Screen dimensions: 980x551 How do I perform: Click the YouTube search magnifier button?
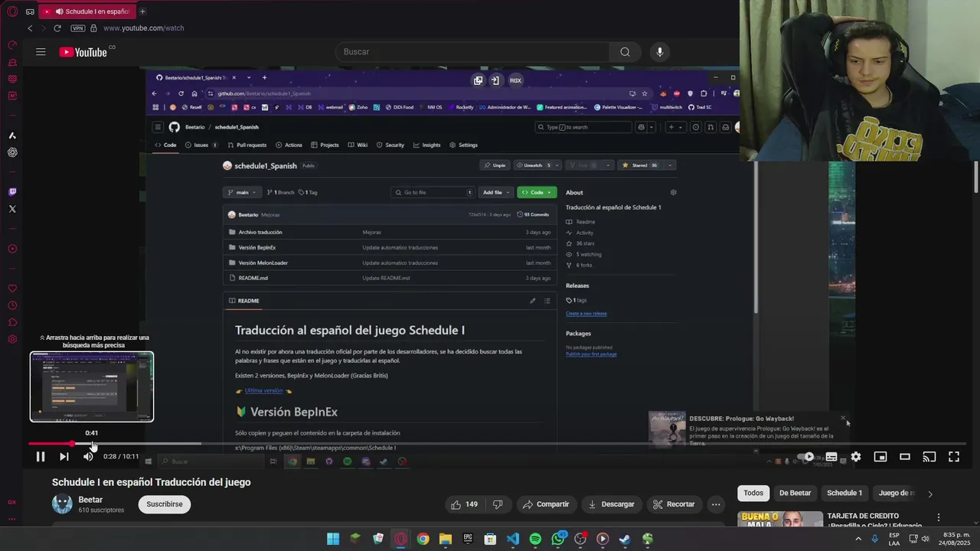tap(625, 52)
